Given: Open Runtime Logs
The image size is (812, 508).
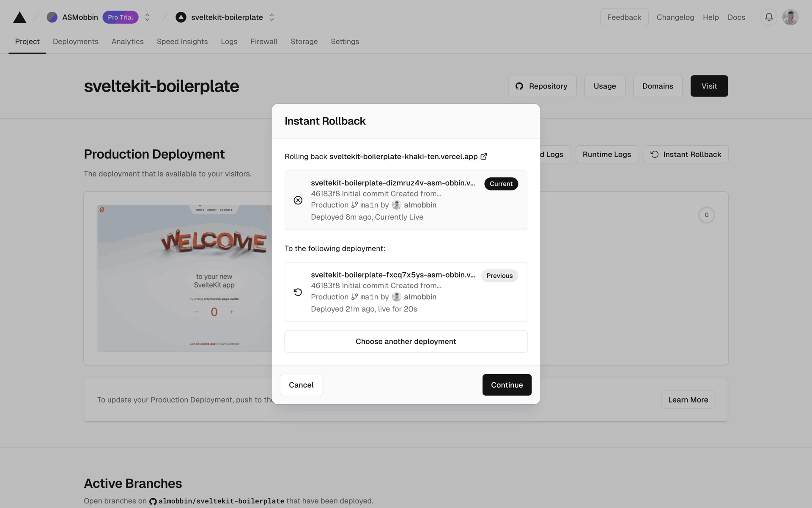Looking at the screenshot, I should coord(606,155).
